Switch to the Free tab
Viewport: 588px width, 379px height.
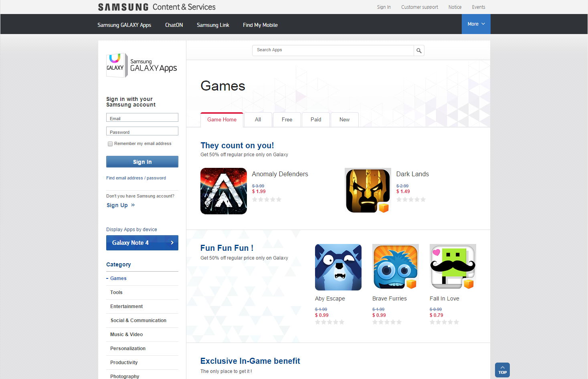click(x=287, y=120)
